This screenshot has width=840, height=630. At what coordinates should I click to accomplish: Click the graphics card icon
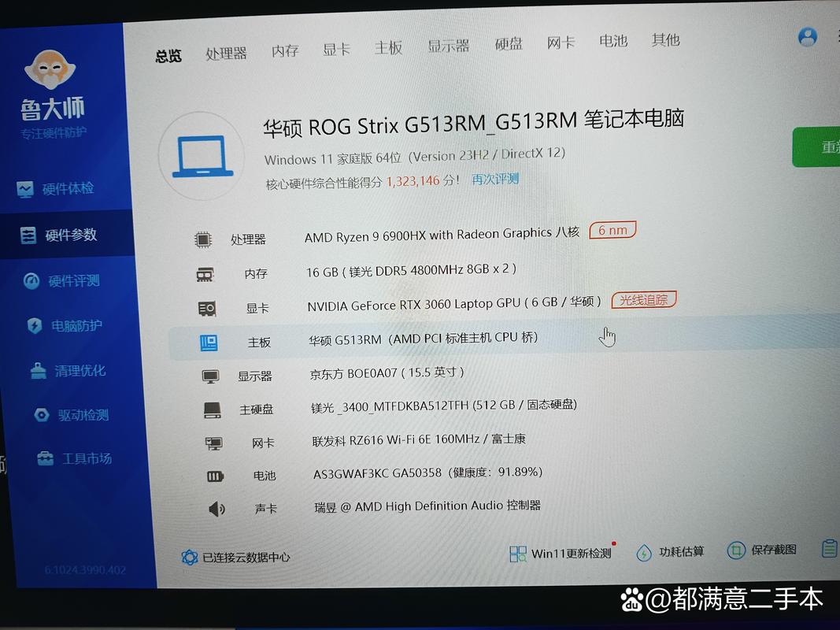(x=207, y=309)
